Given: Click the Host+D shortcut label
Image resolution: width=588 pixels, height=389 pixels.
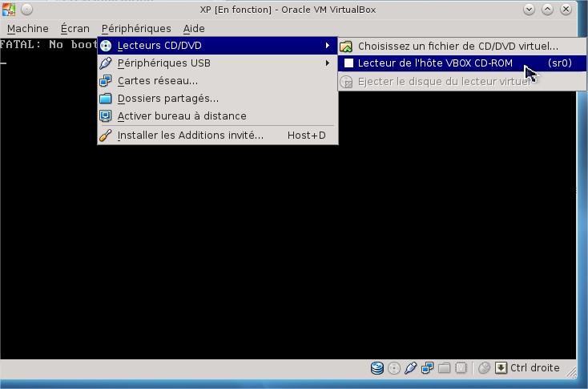Looking at the screenshot, I should [306, 136].
